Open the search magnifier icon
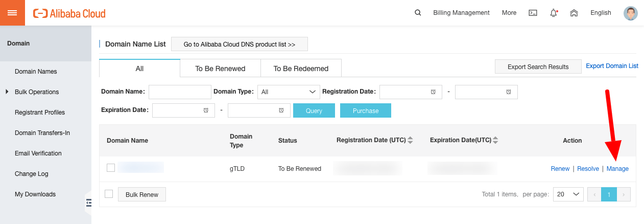The width and height of the screenshot is (644, 224). tap(418, 13)
